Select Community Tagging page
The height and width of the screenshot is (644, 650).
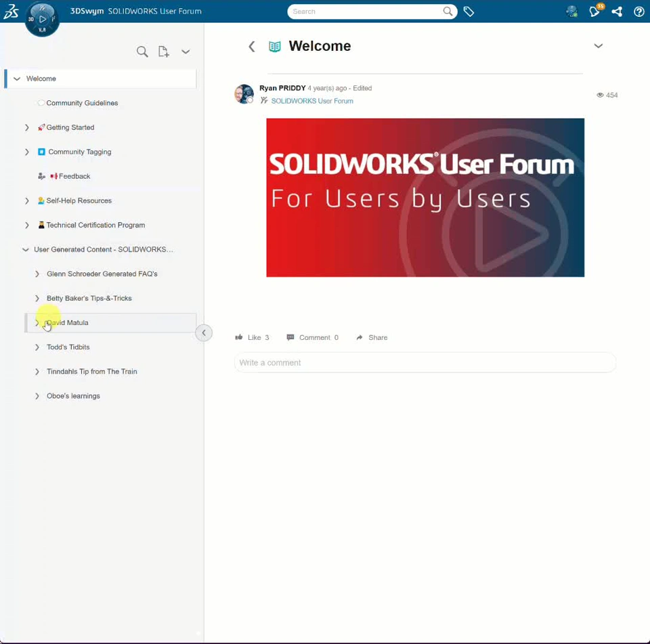80,152
